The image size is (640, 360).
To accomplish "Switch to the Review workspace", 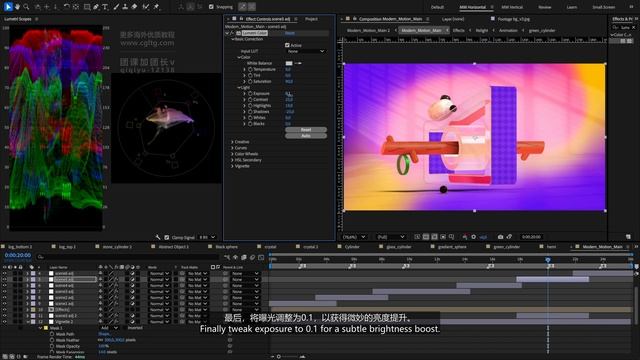I will (544, 7).
